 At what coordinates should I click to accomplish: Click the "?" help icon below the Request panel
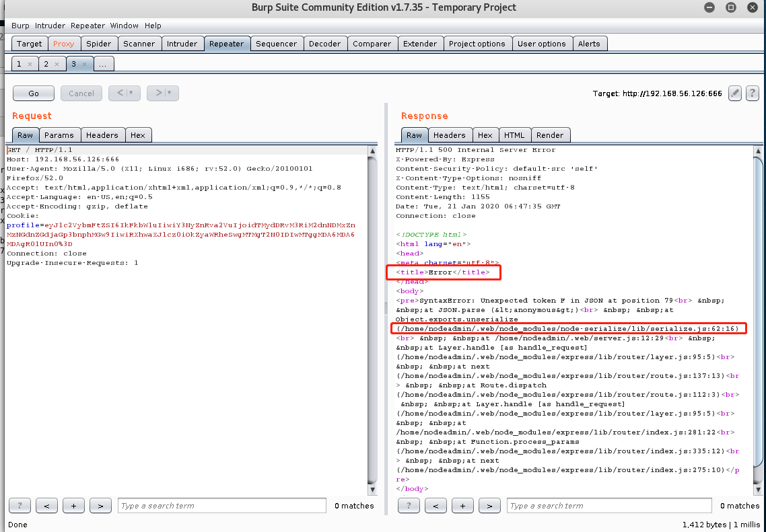coord(20,505)
